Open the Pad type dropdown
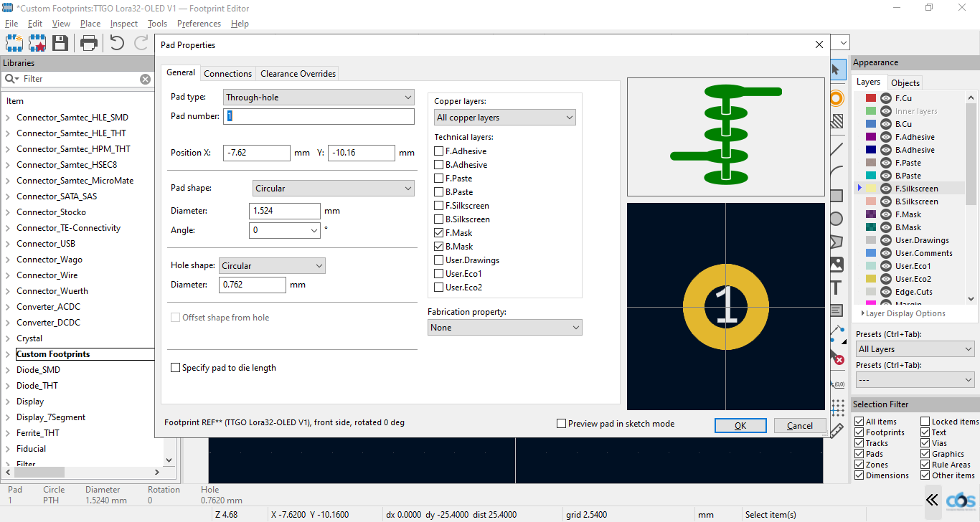 (x=319, y=97)
